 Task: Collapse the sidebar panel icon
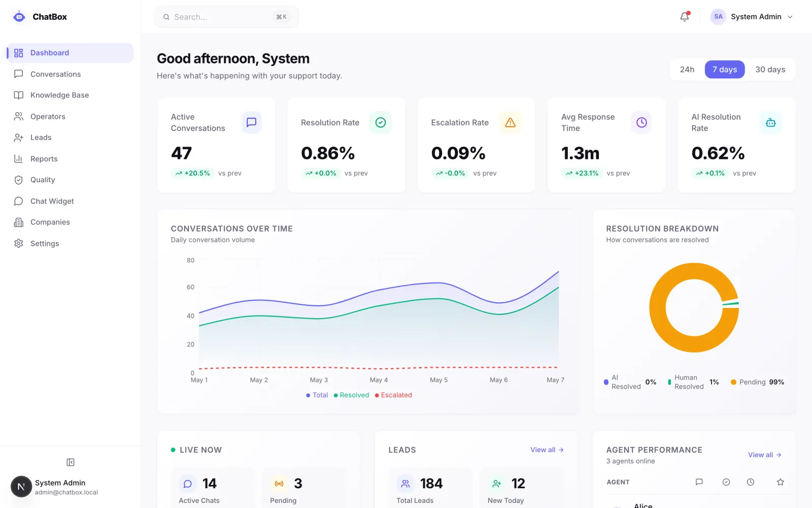point(71,462)
